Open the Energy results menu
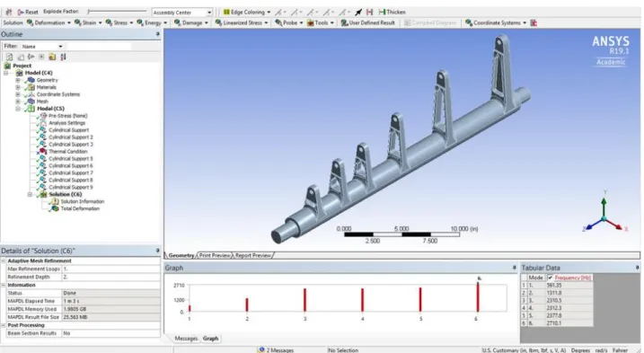644x353 pixels. (152, 22)
